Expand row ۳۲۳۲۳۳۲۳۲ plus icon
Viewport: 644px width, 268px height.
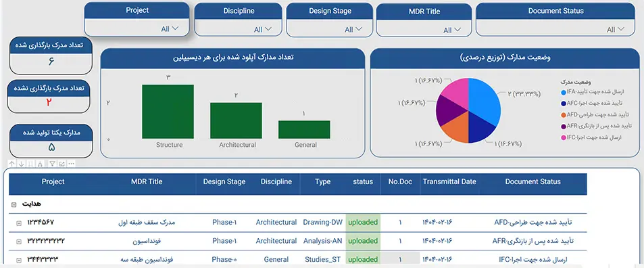18,242
